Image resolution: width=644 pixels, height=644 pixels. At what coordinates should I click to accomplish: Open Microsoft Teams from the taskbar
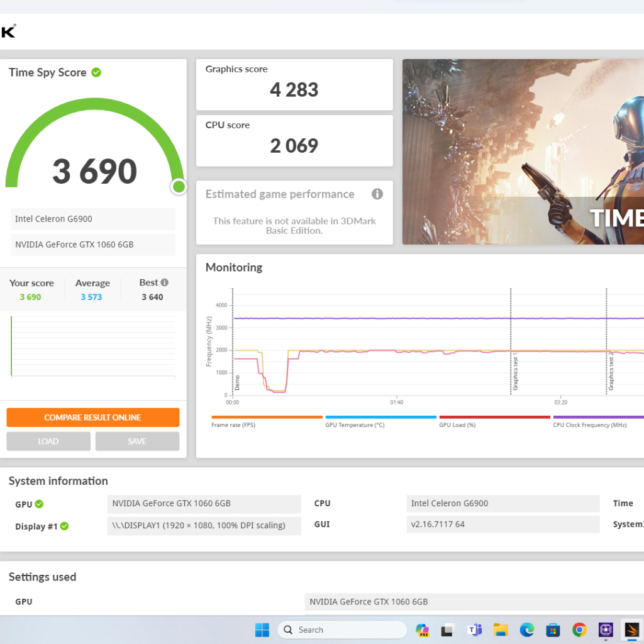pos(474,630)
